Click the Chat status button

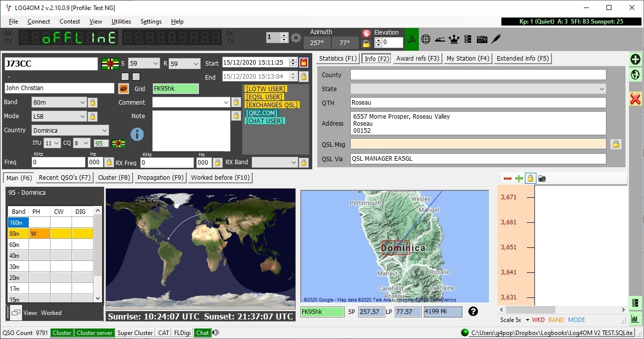203,332
